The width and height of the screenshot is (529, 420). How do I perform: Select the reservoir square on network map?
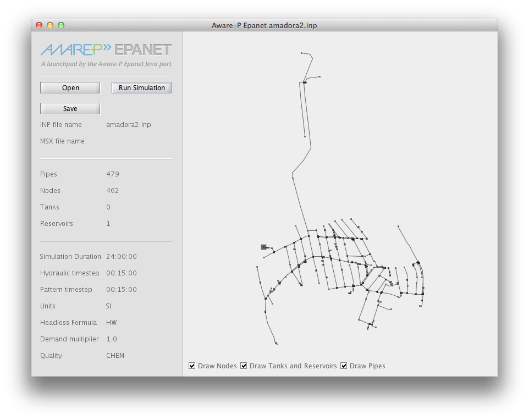(x=264, y=247)
